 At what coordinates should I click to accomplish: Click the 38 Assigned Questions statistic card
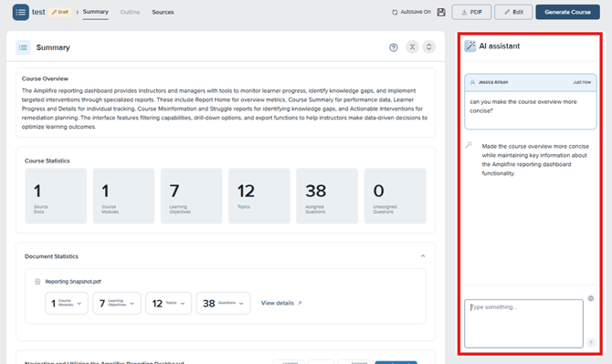[327, 195]
